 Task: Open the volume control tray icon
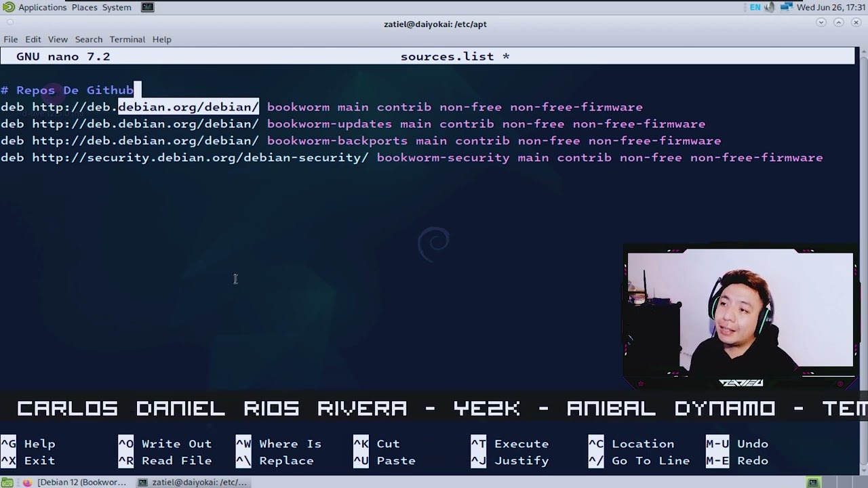click(770, 7)
